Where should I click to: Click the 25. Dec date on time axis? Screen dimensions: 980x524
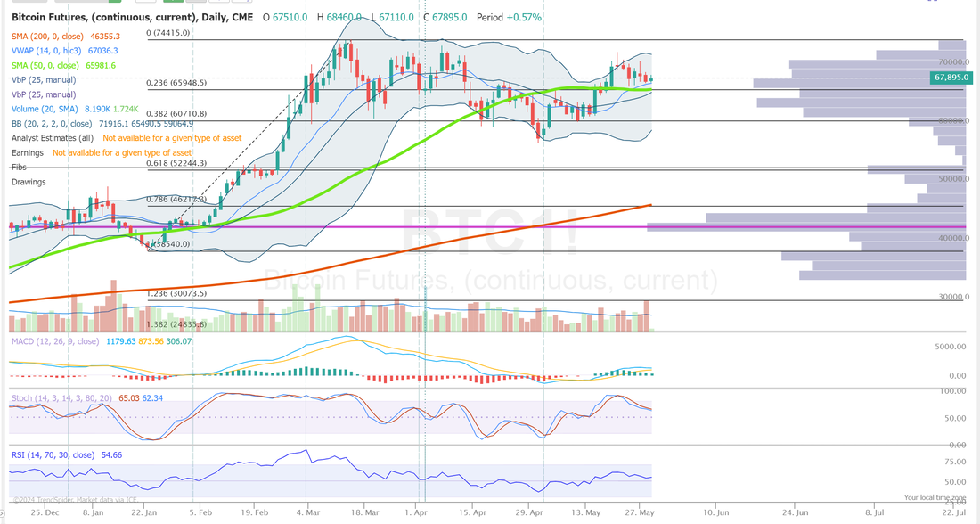click(x=45, y=512)
